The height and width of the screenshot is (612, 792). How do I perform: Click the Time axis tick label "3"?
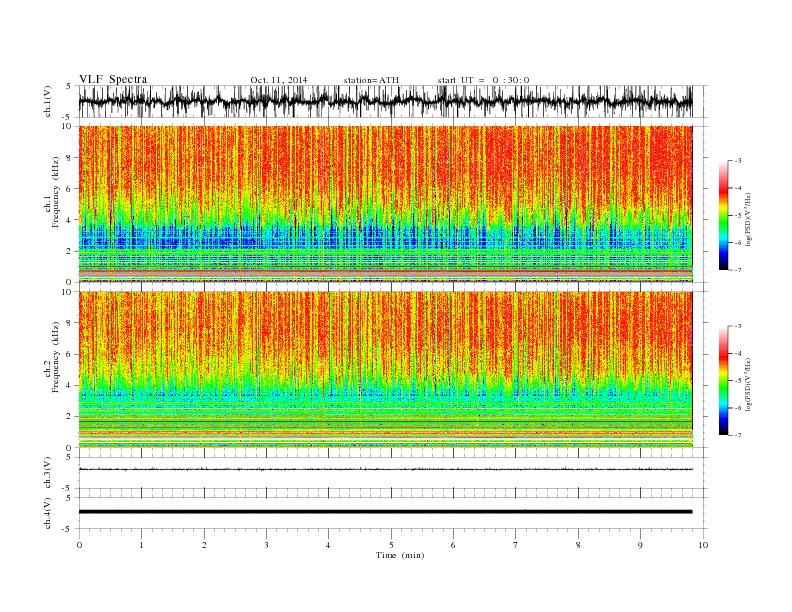tap(266, 545)
